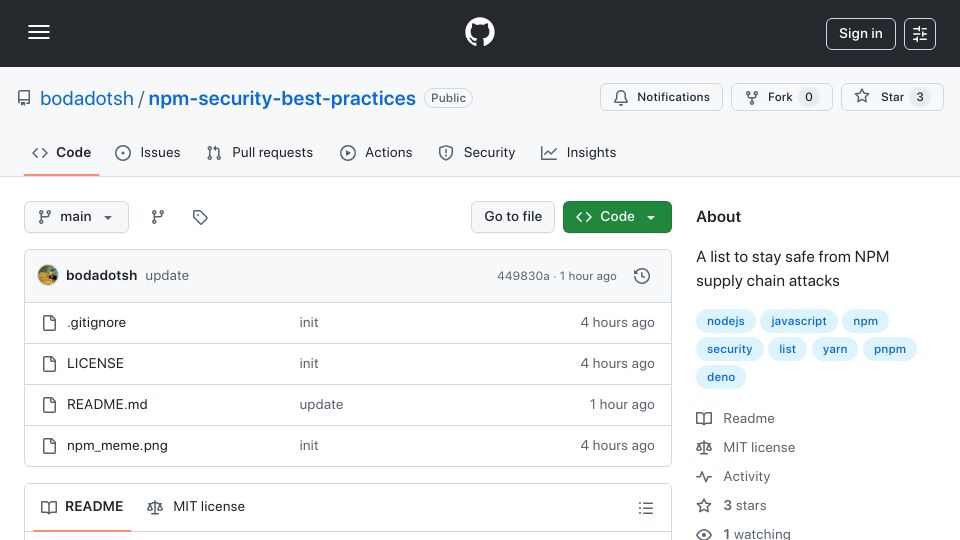Click the deno topic tag
Image resolution: width=960 pixels, height=540 pixels.
721,377
